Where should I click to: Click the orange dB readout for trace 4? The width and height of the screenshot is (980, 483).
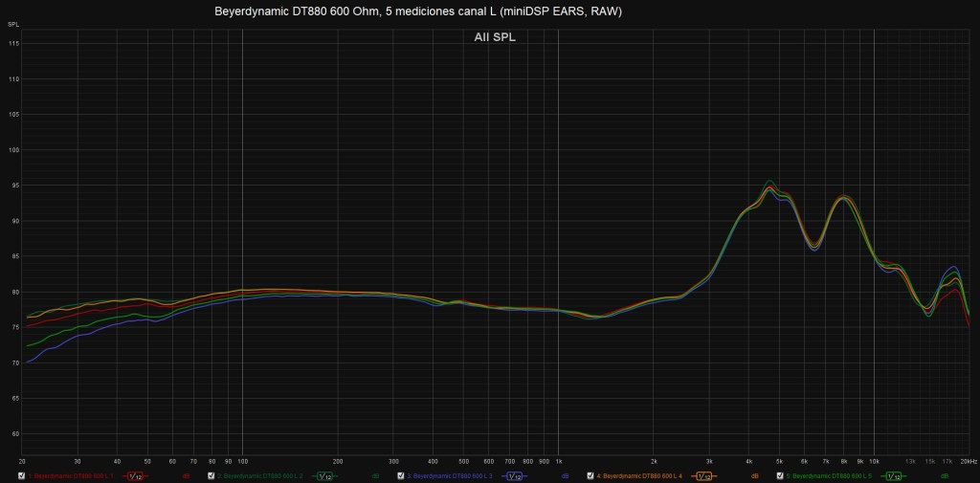(x=754, y=475)
